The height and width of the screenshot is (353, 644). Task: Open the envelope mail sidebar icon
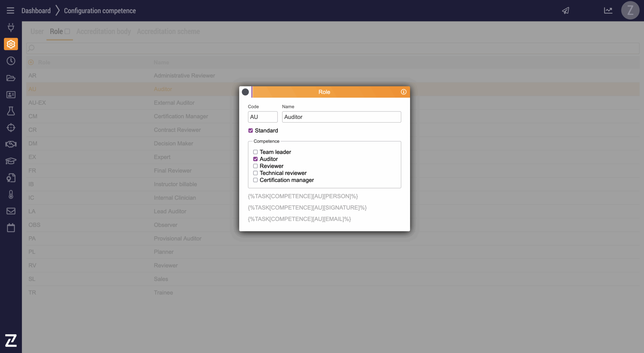[x=11, y=211]
